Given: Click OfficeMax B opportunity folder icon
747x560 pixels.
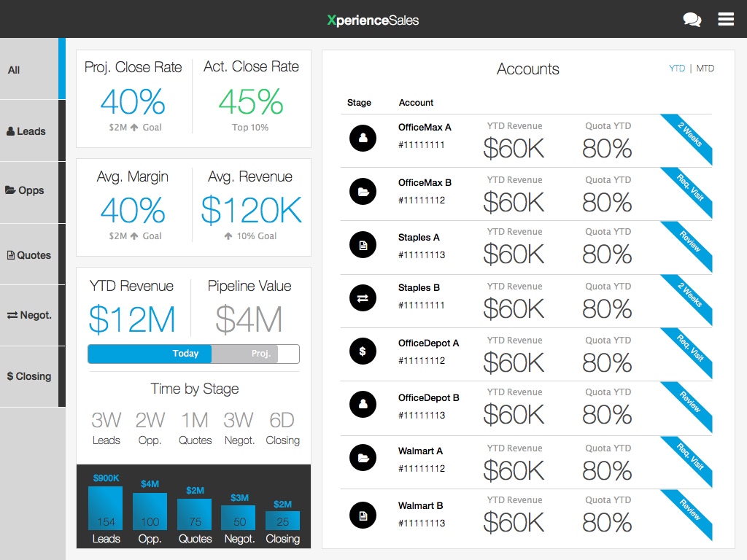Looking at the screenshot, I should pos(363,192).
